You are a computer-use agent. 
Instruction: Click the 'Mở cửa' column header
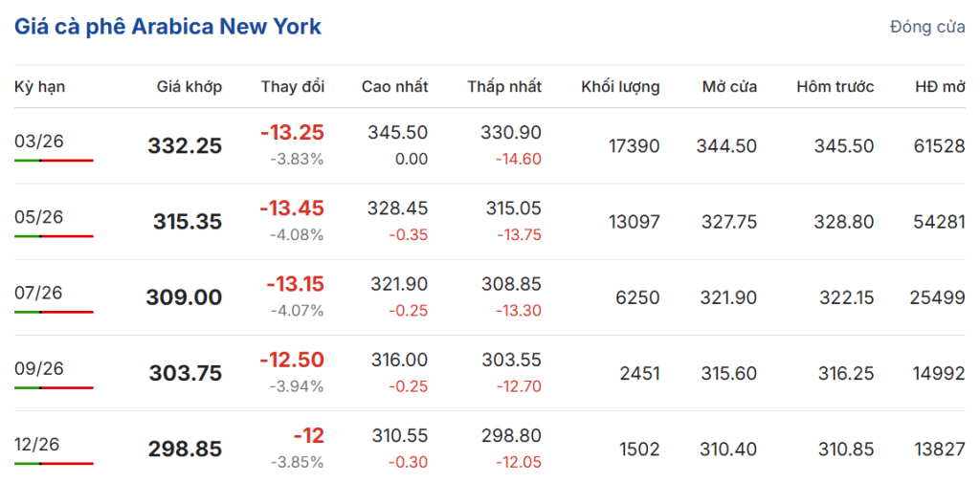[729, 87]
